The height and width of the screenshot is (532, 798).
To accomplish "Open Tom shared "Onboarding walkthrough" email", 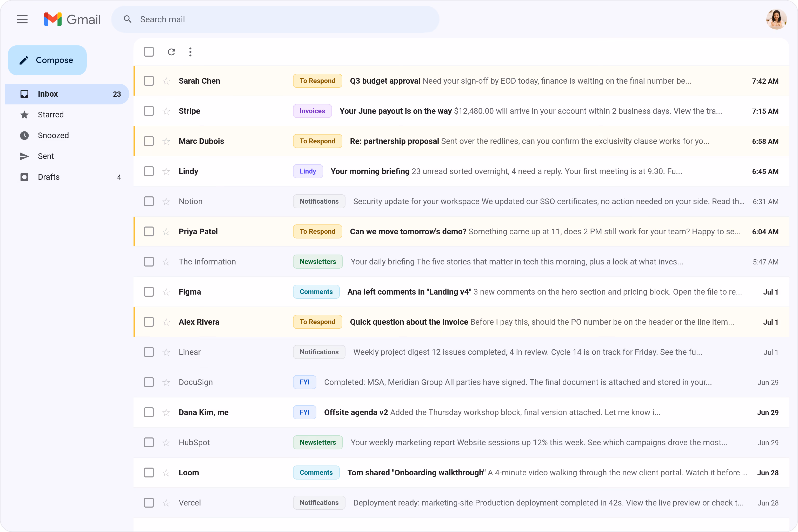I will [461, 473].
